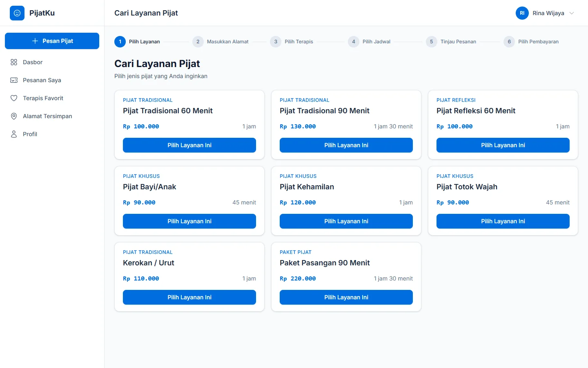The width and height of the screenshot is (588, 368).
Task: Click the Pesanan Saya ticket icon
Action: (14, 80)
